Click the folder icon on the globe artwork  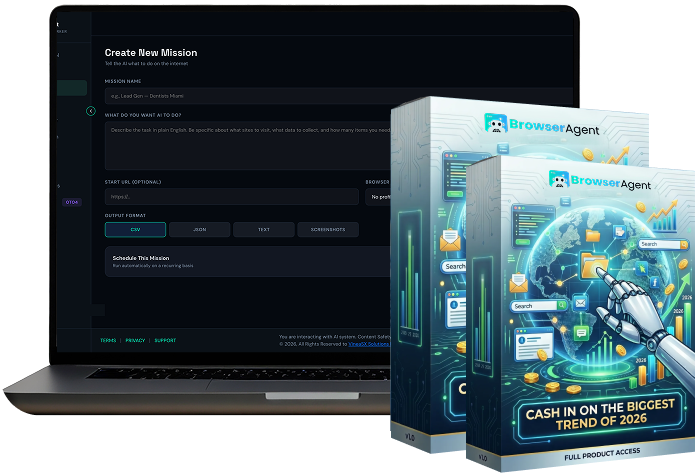[594, 265]
